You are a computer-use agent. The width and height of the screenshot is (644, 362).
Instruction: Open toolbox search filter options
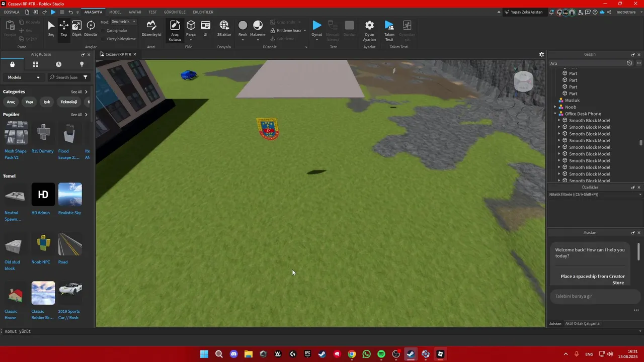click(x=86, y=77)
